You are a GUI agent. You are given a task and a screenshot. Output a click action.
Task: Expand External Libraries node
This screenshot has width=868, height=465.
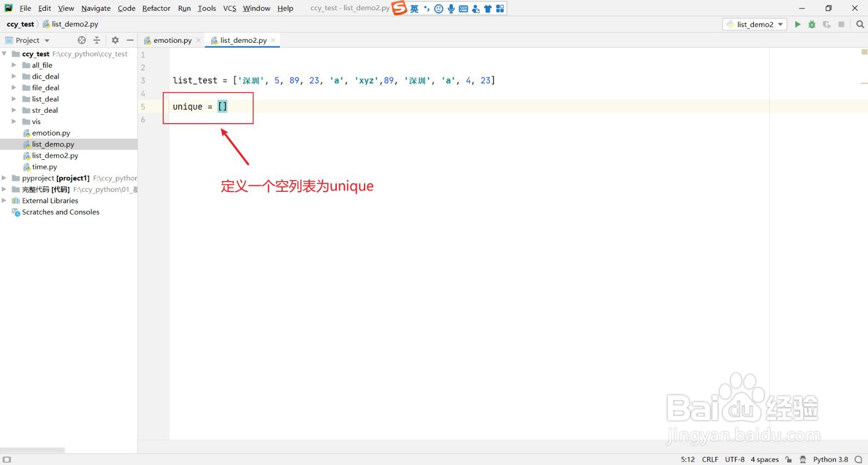(x=4, y=201)
